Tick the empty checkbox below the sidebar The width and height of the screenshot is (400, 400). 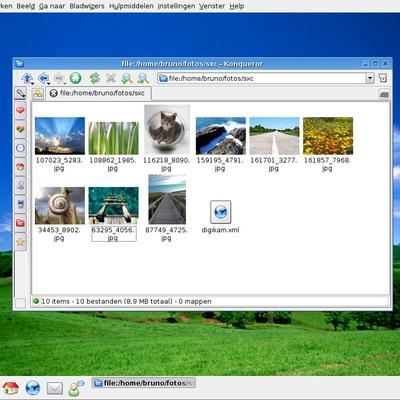click(x=20, y=303)
